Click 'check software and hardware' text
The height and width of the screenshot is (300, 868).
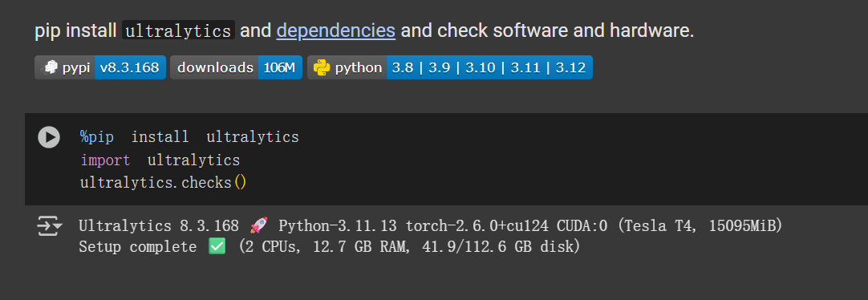click(x=562, y=30)
